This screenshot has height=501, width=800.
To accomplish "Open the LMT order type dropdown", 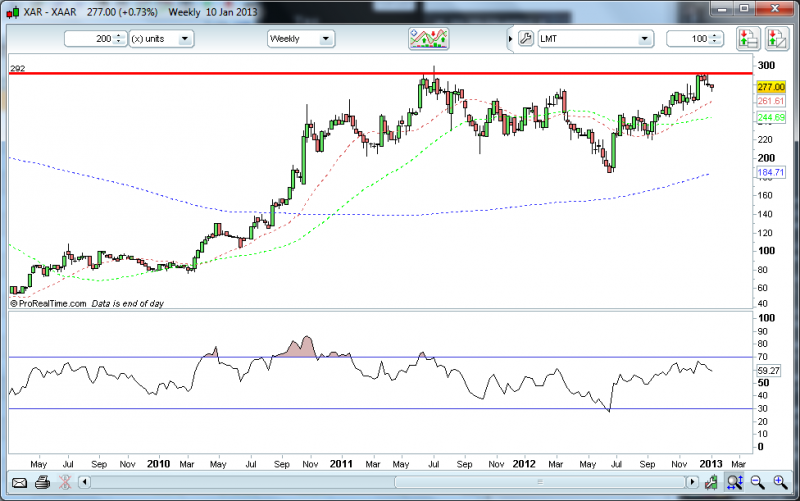I will coord(645,39).
